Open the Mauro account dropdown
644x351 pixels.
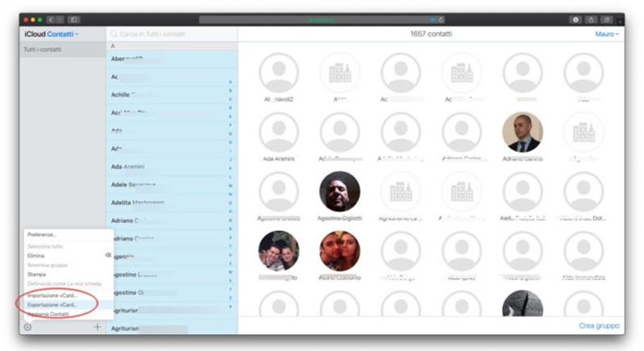[x=607, y=34]
